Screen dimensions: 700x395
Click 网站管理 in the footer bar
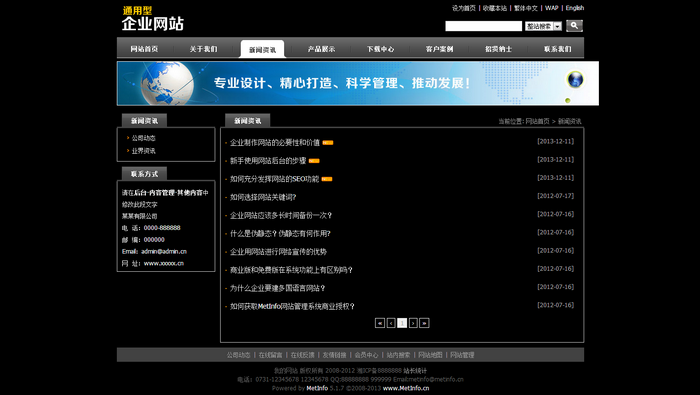[462, 355]
